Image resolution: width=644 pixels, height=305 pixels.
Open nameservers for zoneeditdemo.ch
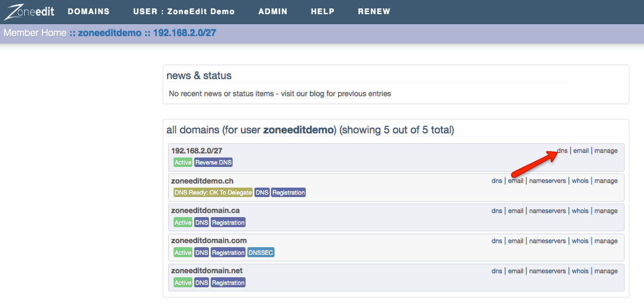pyautogui.click(x=547, y=181)
